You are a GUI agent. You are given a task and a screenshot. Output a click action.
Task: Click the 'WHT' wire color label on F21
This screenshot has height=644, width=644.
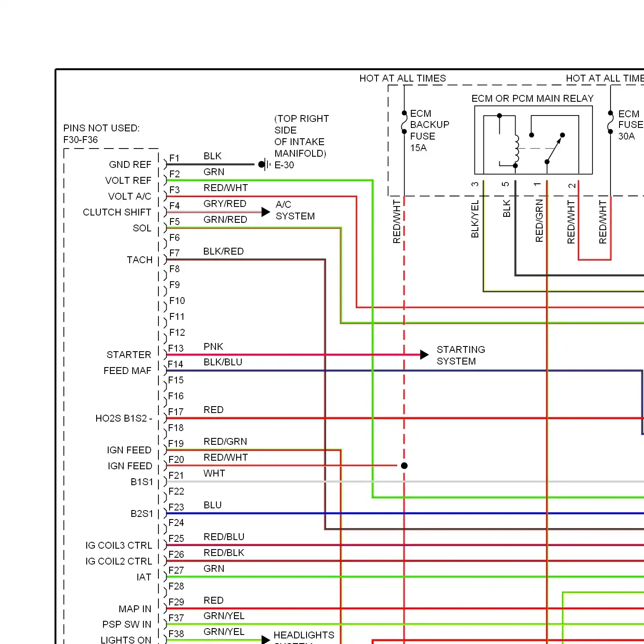(214, 473)
